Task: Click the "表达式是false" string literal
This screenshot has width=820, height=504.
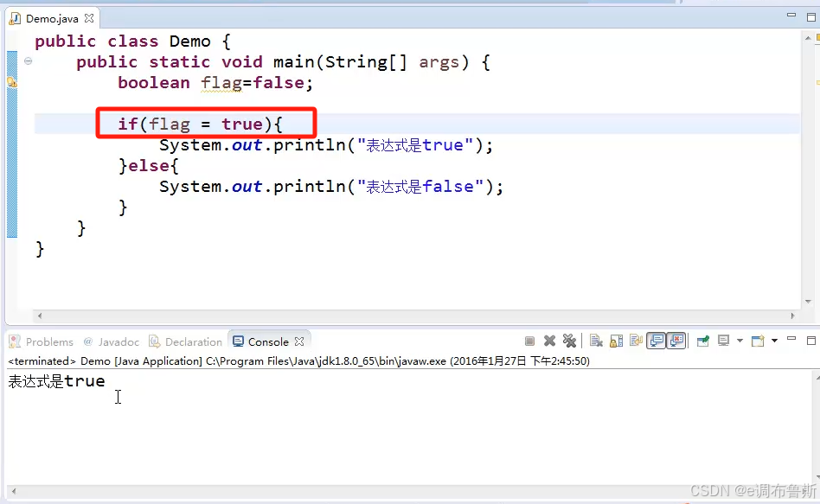Action: tap(420, 187)
